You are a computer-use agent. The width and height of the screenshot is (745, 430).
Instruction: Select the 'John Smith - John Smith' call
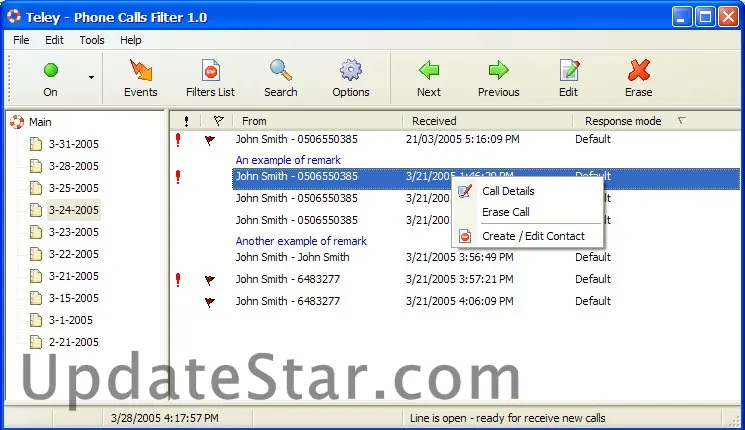coord(292,257)
